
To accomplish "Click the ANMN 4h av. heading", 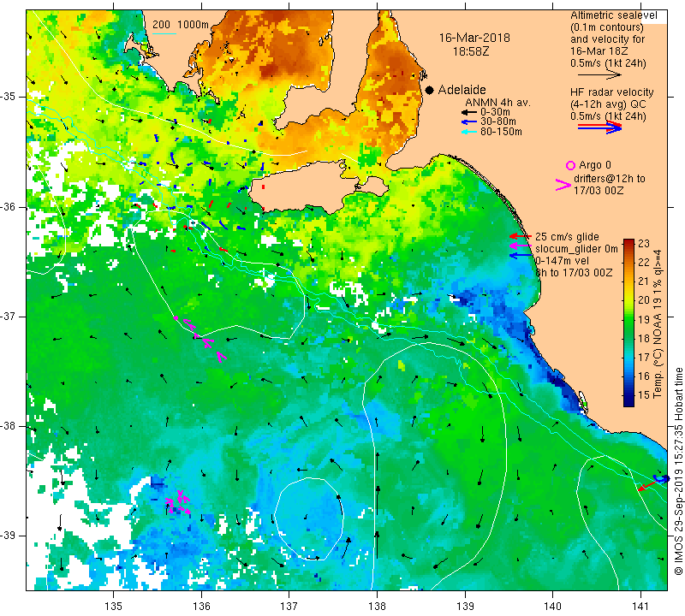I will click(497, 103).
